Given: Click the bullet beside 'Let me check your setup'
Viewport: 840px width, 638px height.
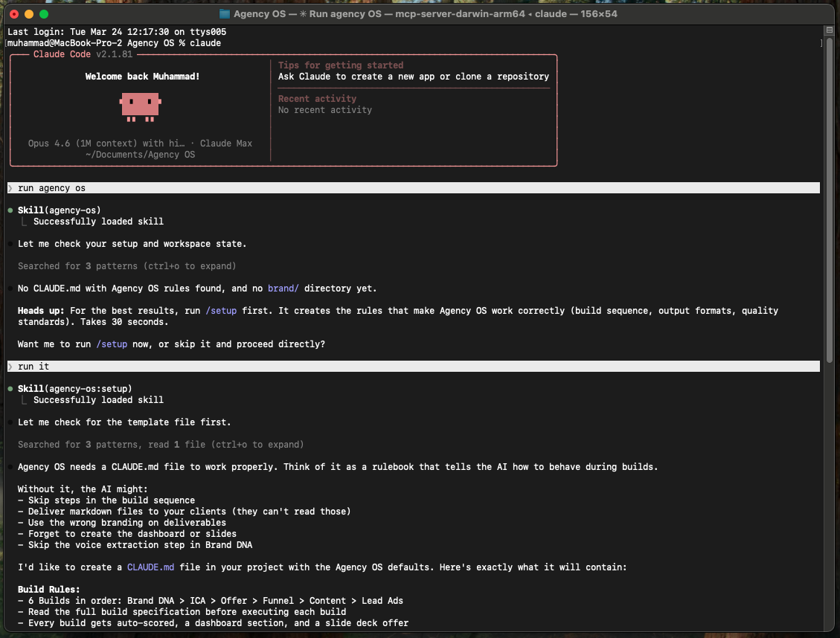Looking at the screenshot, I should (10, 243).
